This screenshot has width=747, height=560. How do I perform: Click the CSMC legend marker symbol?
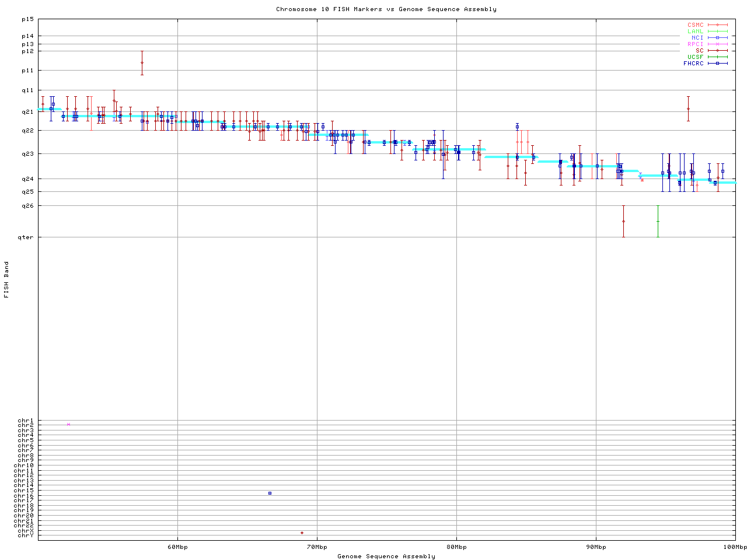[x=717, y=25]
